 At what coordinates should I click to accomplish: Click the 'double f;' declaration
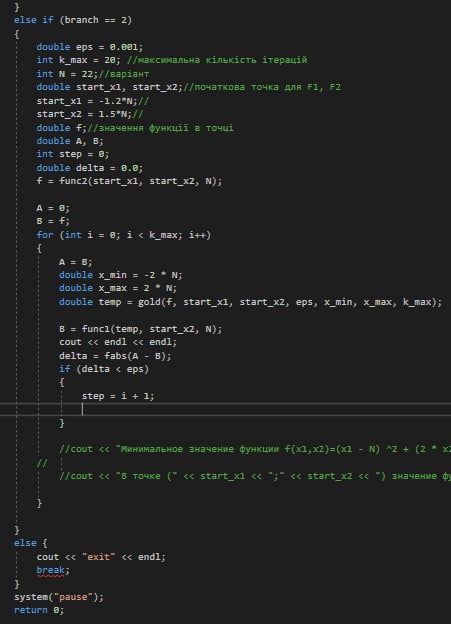(61, 128)
